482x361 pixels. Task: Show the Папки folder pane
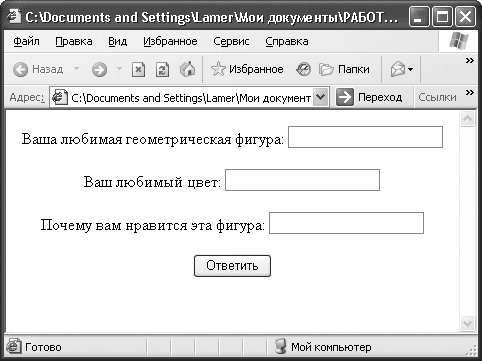(344, 69)
